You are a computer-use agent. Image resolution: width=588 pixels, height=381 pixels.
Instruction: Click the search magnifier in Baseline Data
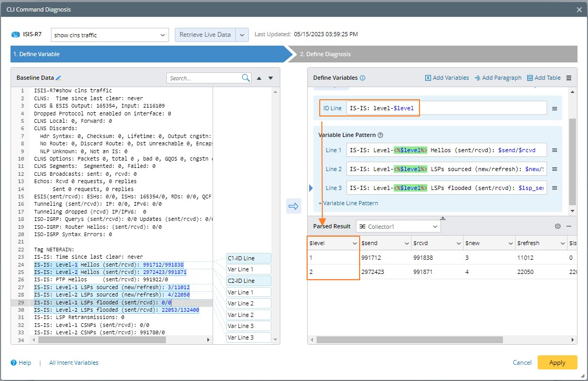point(246,78)
